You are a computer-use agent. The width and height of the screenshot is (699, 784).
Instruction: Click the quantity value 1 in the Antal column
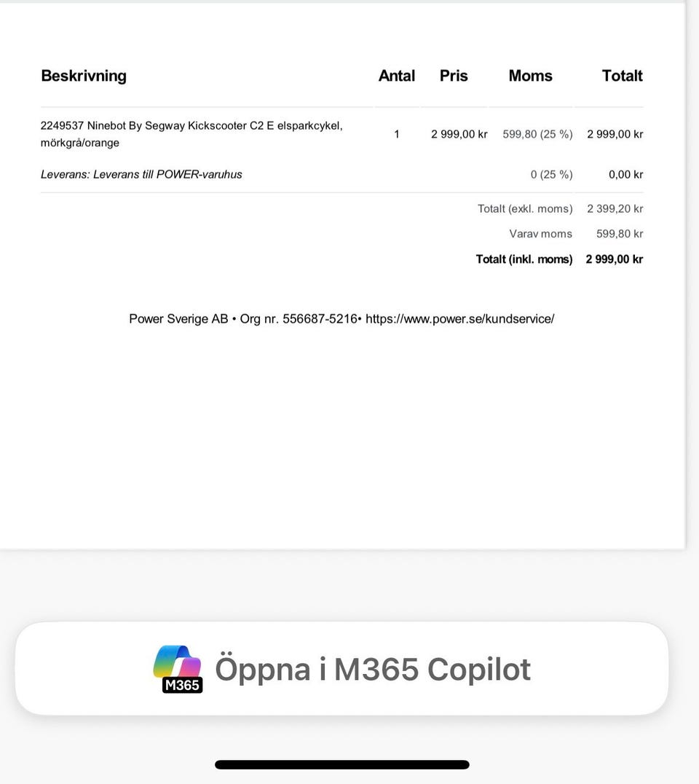click(x=397, y=134)
